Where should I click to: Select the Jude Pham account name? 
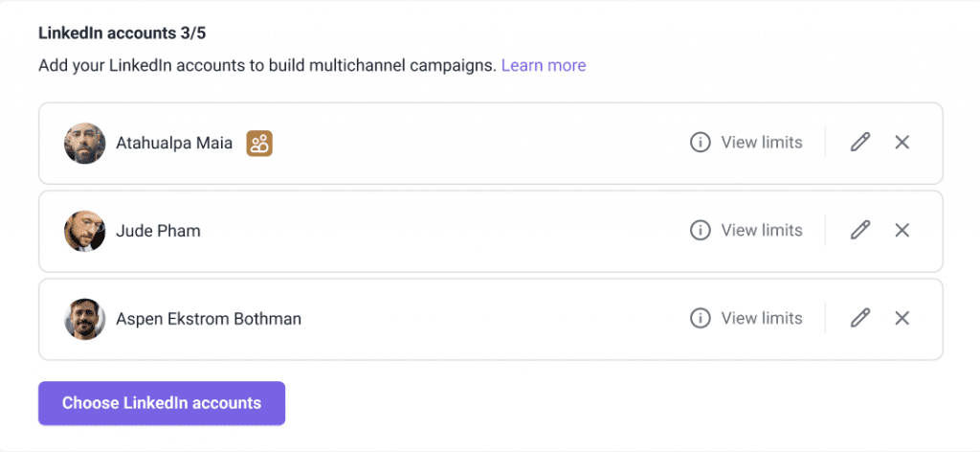coord(158,231)
